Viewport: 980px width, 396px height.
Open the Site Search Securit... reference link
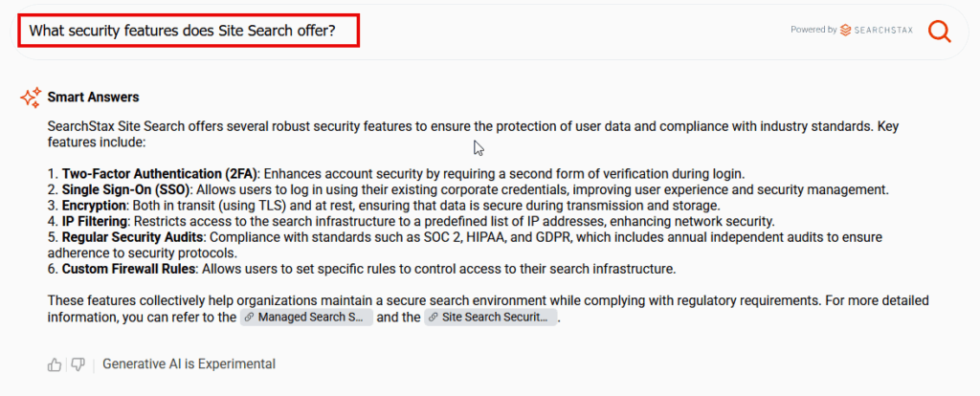point(491,318)
